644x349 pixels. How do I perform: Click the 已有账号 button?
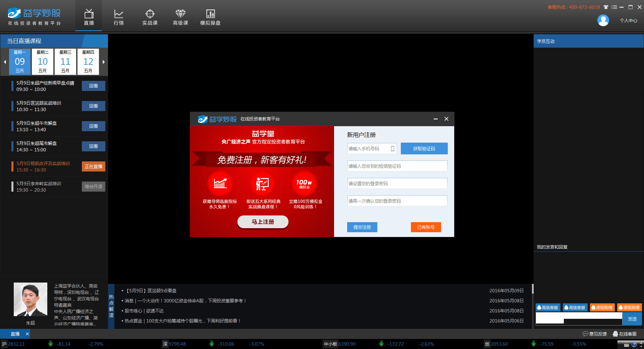point(426,227)
